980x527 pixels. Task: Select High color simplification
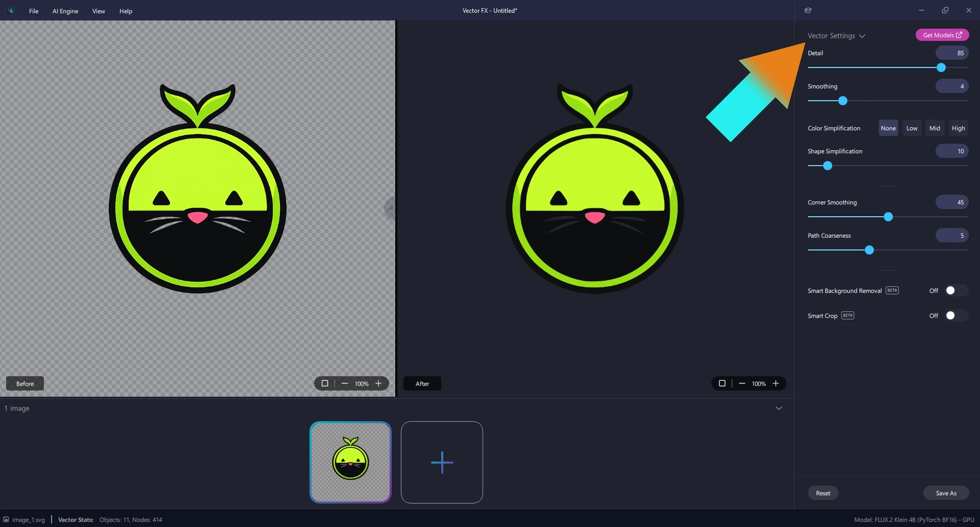click(x=959, y=128)
